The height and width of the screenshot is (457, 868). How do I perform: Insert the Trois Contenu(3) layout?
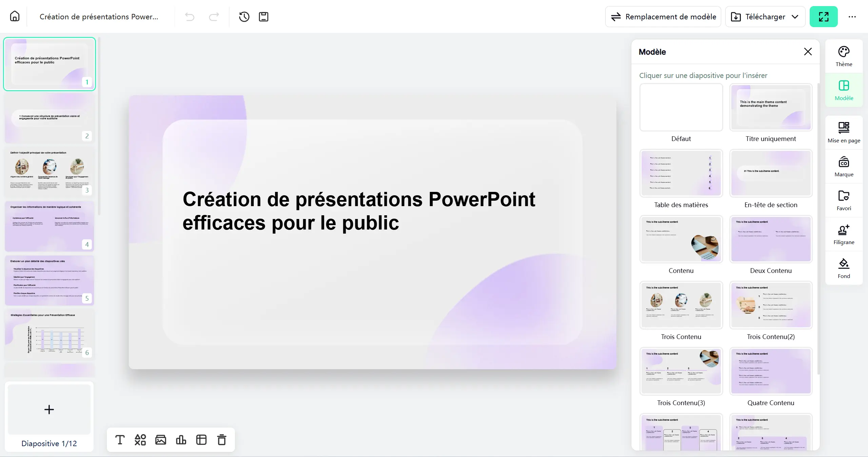tap(681, 371)
